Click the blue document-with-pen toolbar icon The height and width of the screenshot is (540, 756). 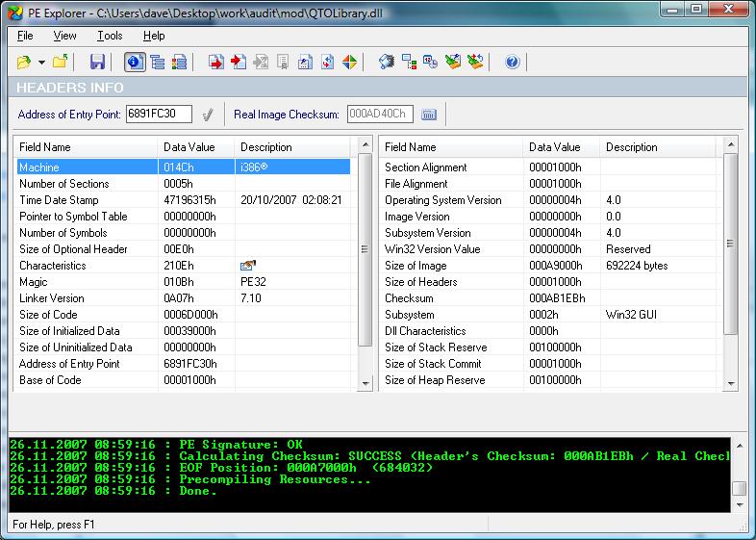point(305,62)
